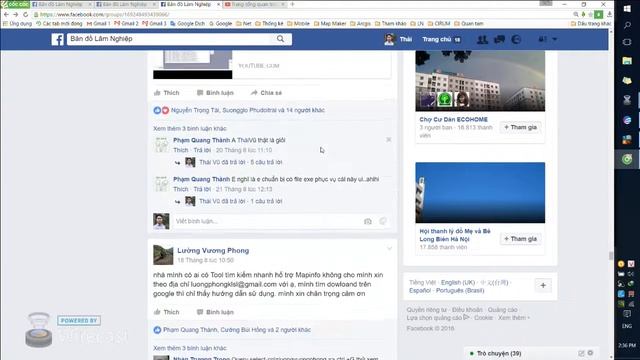This screenshot has height=360, width=640.
Task: Click taskbar search icon
Action: click(x=627, y=25)
